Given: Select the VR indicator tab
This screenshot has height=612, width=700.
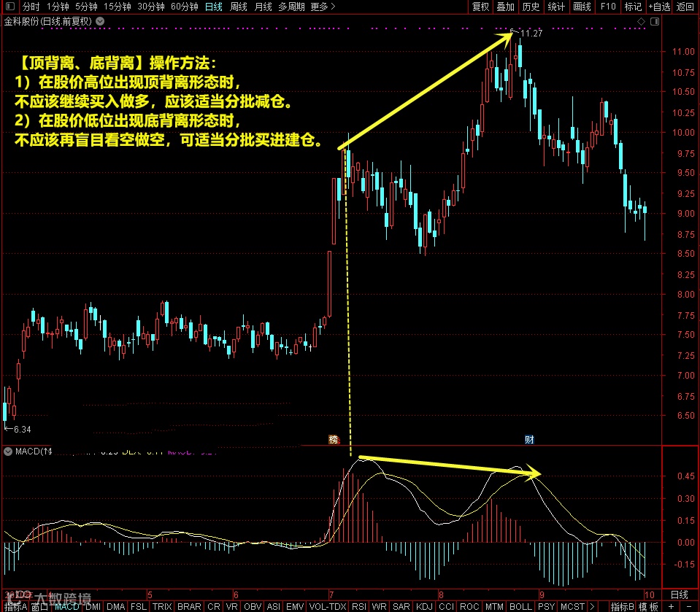Looking at the screenshot, I should coord(231,607).
